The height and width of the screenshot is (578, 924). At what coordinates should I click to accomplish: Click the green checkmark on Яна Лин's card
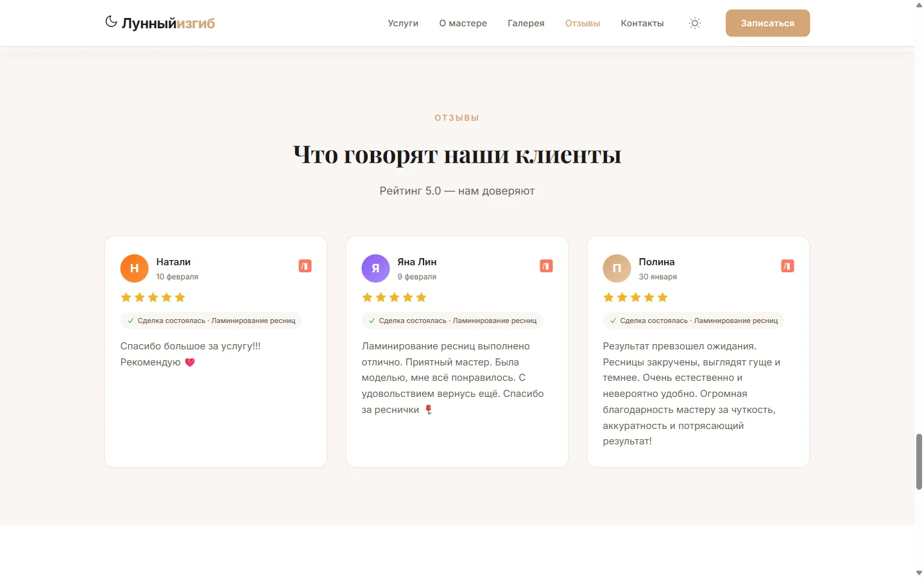(372, 320)
